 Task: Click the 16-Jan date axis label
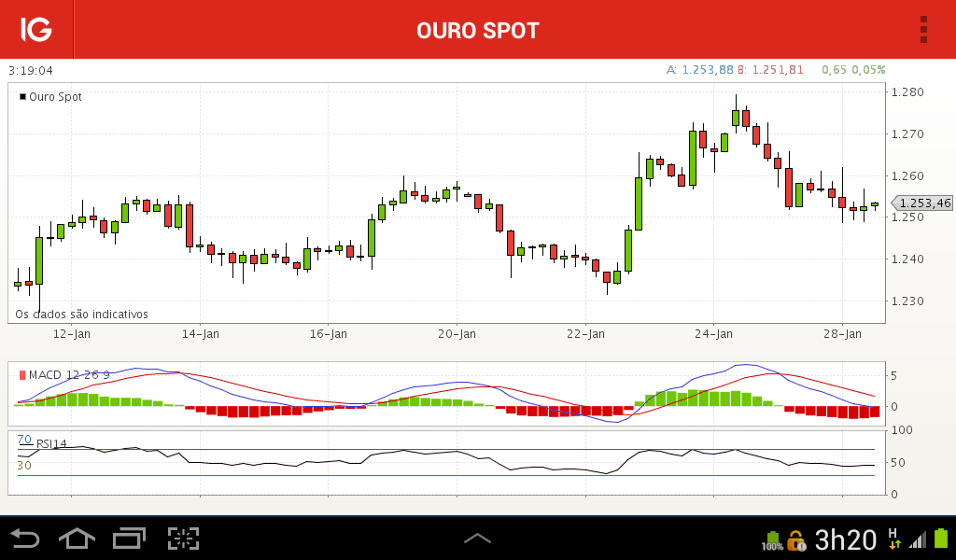(329, 334)
